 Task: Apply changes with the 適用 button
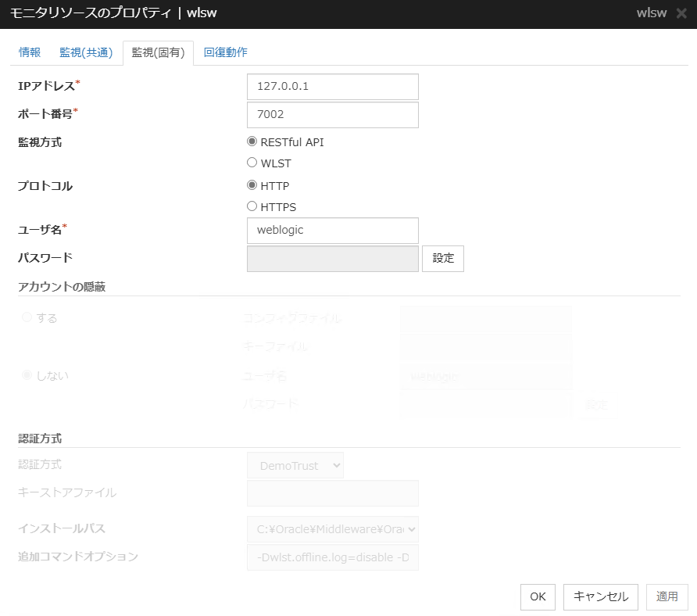(x=667, y=596)
